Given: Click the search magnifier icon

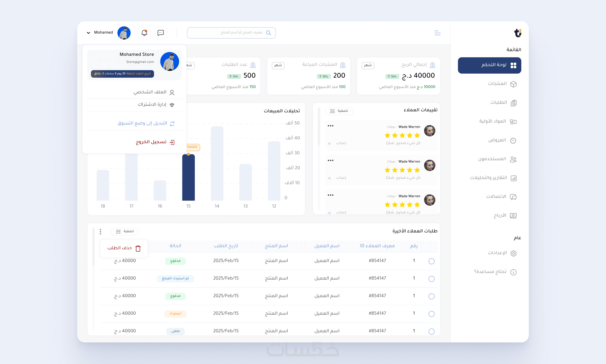Looking at the screenshot, I should coord(268,33).
